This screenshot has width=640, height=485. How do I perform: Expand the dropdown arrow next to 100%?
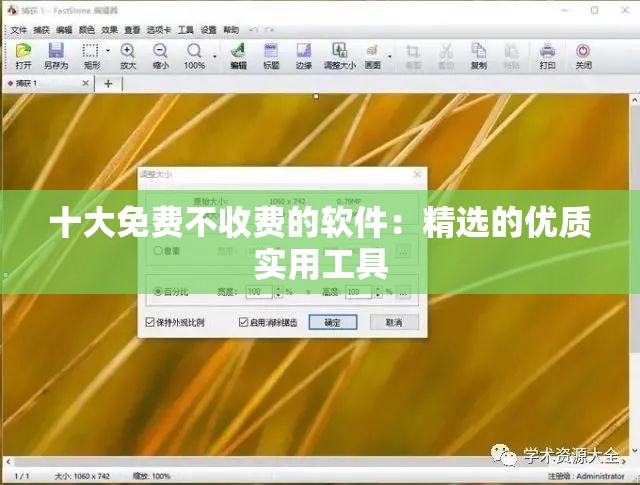click(215, 56)
